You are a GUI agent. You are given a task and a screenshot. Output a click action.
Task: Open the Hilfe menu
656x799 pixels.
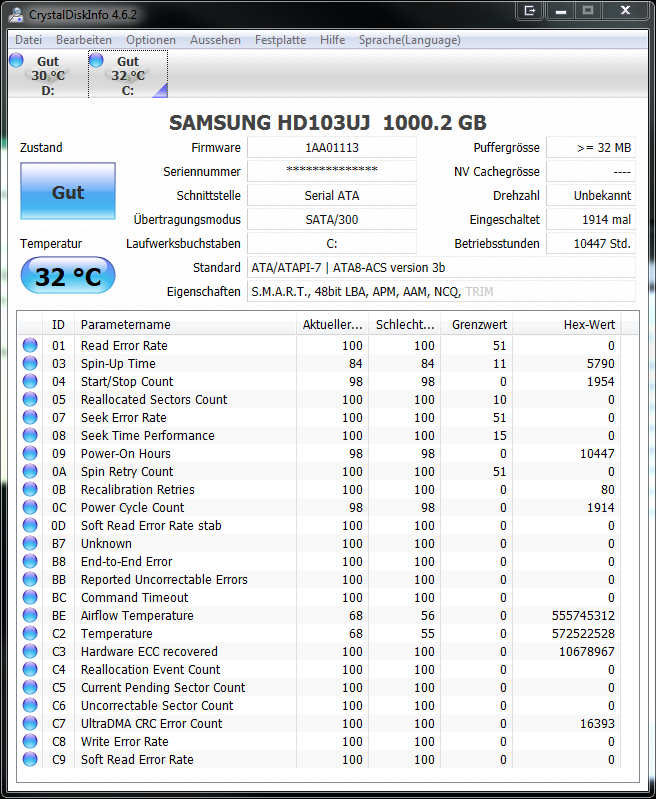[x=332, y=40]
